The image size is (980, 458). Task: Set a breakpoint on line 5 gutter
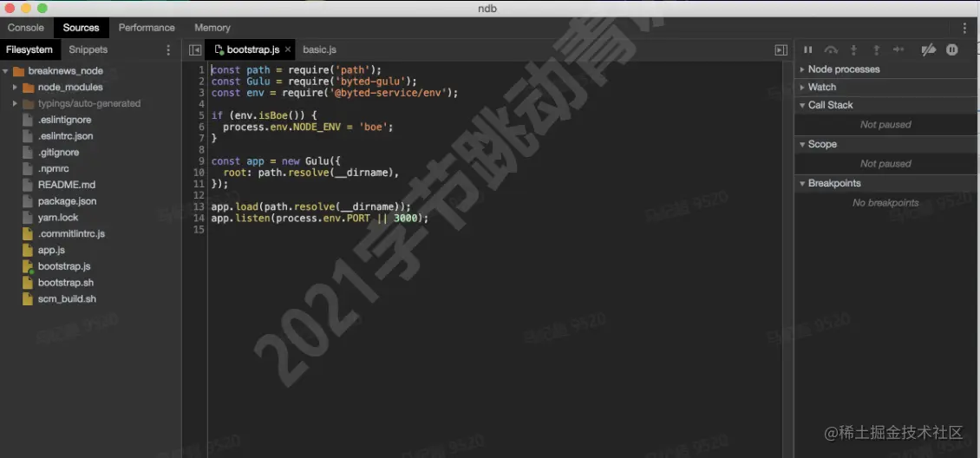pyautogui.click(x=200, y=115)
